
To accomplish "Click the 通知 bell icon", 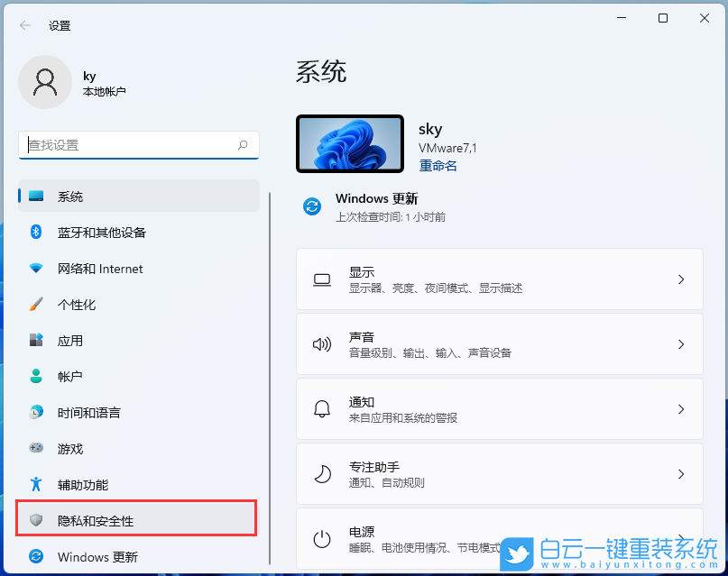I will click(321, 408).
